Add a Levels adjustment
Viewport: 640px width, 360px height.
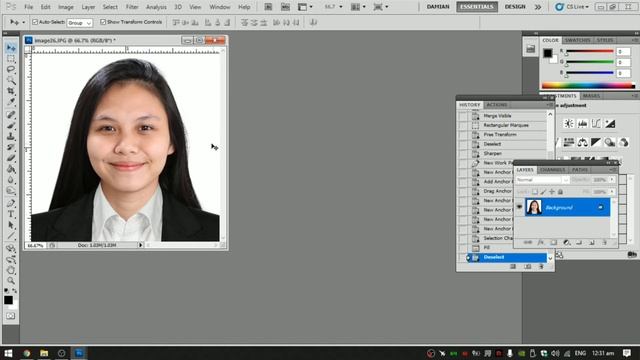click(582, 123)
